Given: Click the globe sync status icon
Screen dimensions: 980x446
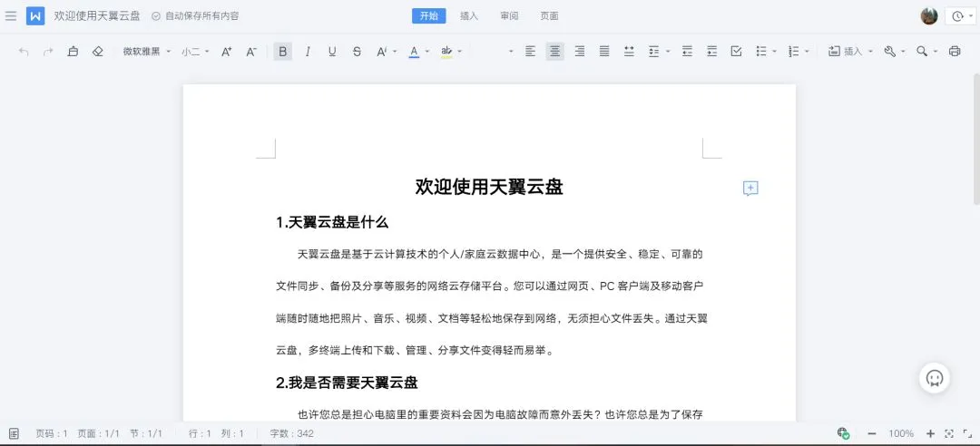Looking at the screenshot, I should 842,433.
